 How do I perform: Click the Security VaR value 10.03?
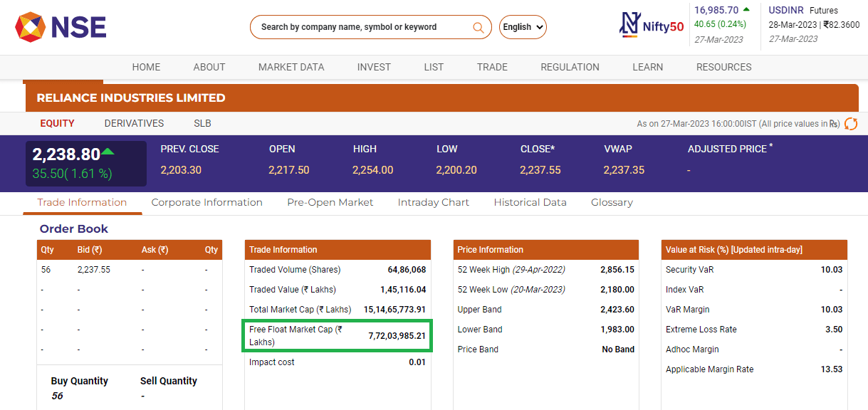click(x=832, y=270)
